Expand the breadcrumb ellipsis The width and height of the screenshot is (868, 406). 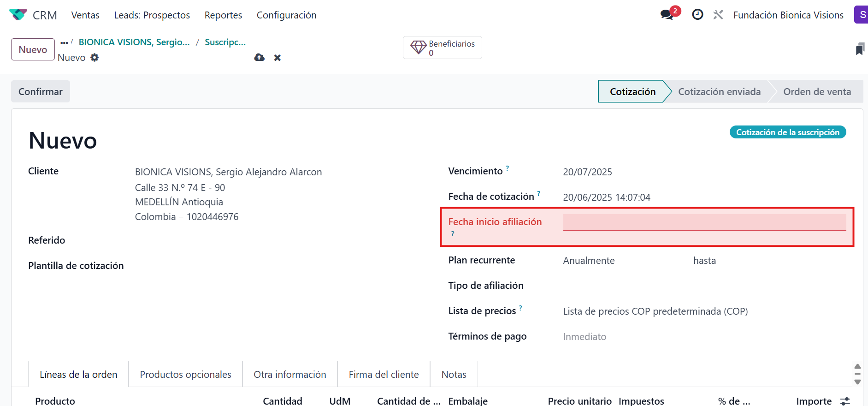coord(64,42)
